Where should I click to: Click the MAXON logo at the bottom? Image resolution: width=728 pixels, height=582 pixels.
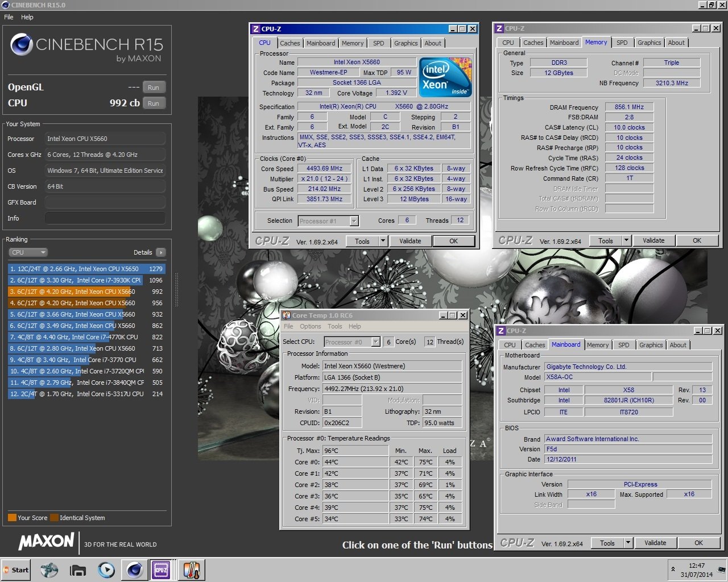click(x=47, y=542)
